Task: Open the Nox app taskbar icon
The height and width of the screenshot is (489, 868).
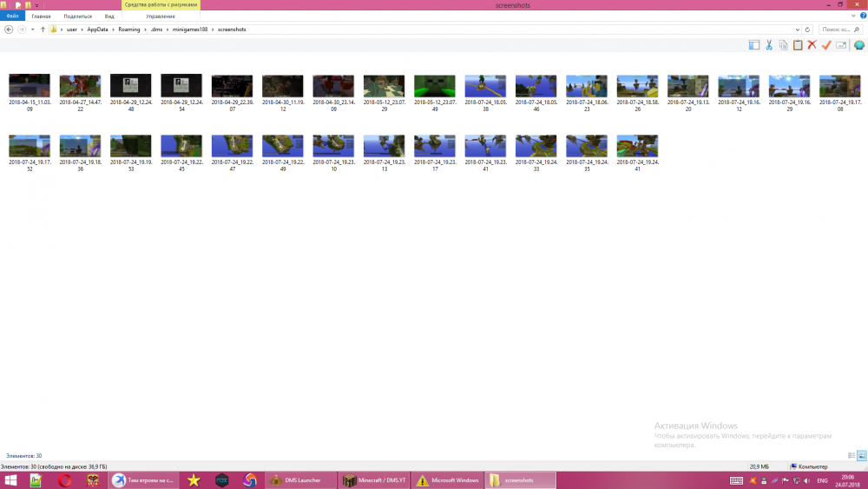Action: point(222,480)
